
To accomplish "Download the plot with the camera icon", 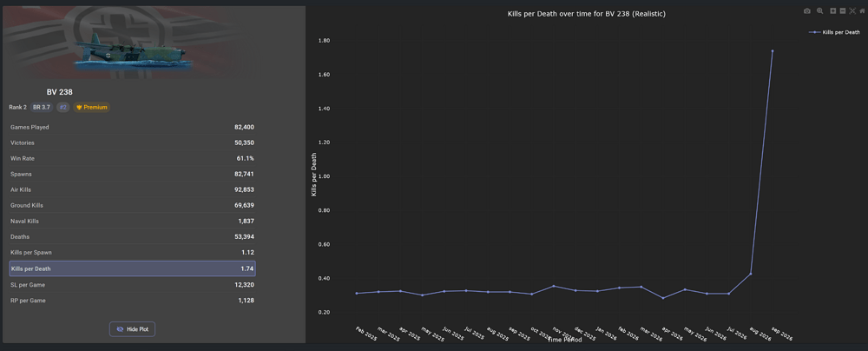I will 807,11.
